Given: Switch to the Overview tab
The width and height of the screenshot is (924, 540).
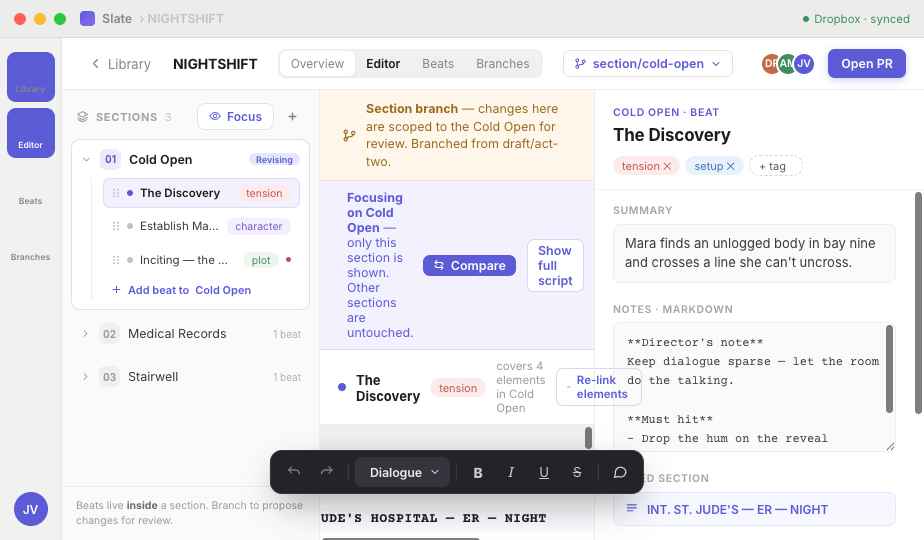Looking at the screenshot, I should point(317,64).
